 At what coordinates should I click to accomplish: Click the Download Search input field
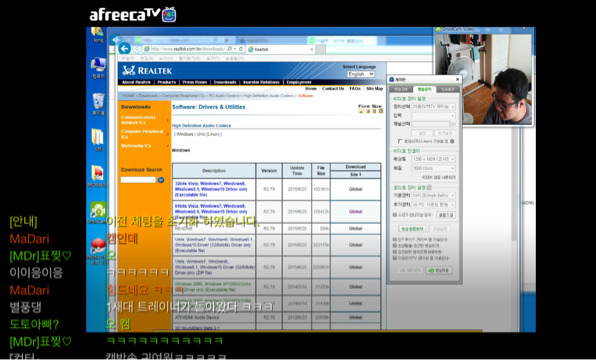[x=138, y=180]
